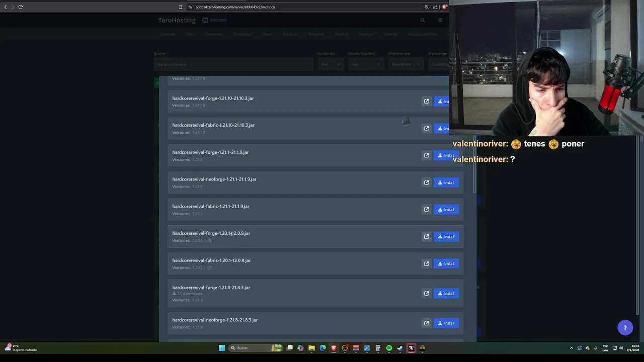Switch to the Network tab

coord(316,34)
